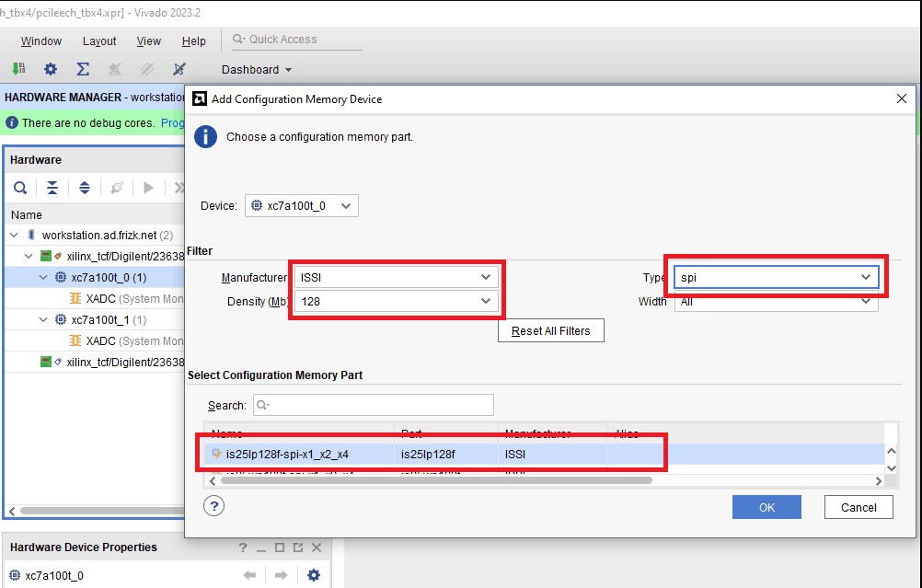This screenshot has width=922, height=588.
Task: Click the OK button
Action: click(x=766, y=507)
